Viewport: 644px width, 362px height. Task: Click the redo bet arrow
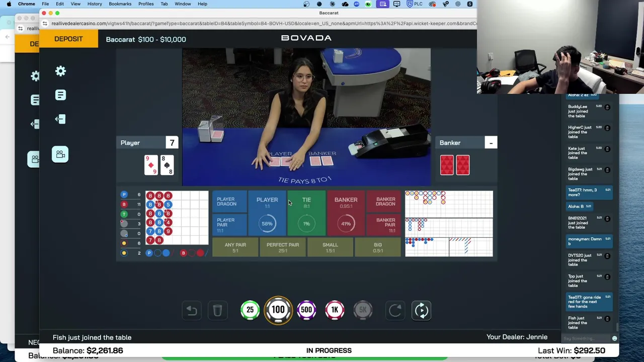pyautogui.click(x=395, y=311)
